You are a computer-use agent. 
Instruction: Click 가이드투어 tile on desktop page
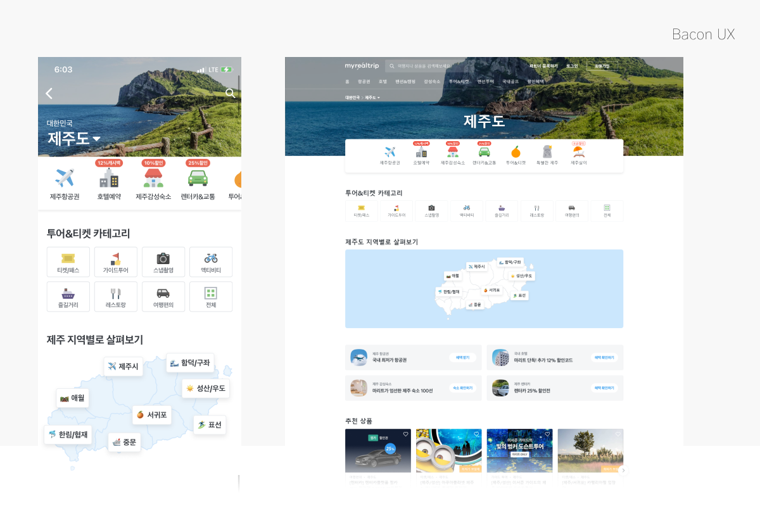coord(396,211)
